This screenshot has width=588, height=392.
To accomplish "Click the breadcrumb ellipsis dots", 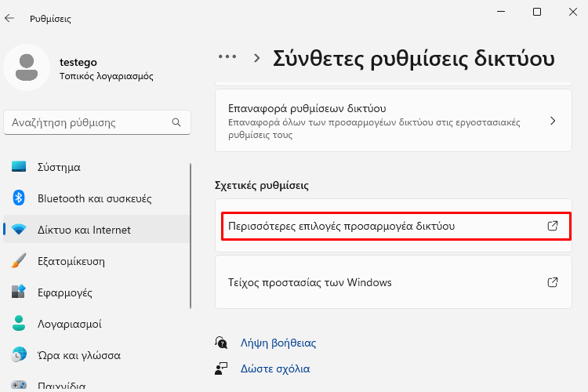I will coord(227,57).
